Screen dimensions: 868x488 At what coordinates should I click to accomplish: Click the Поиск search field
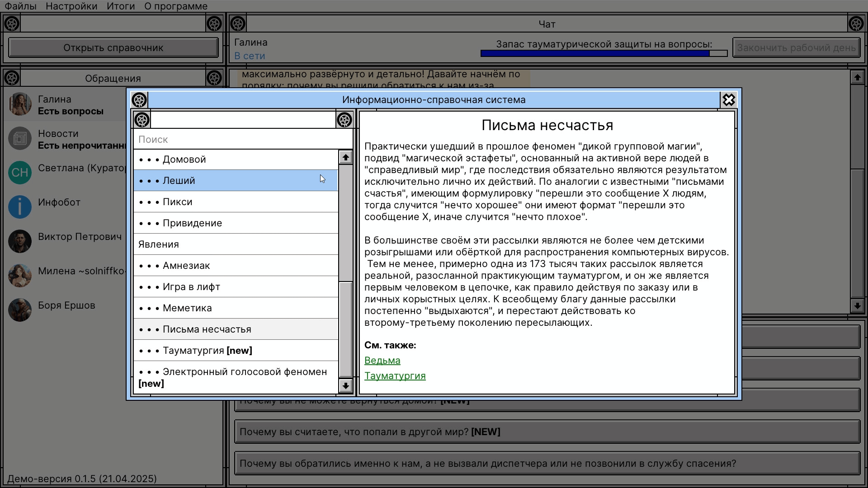coord(243,140)
